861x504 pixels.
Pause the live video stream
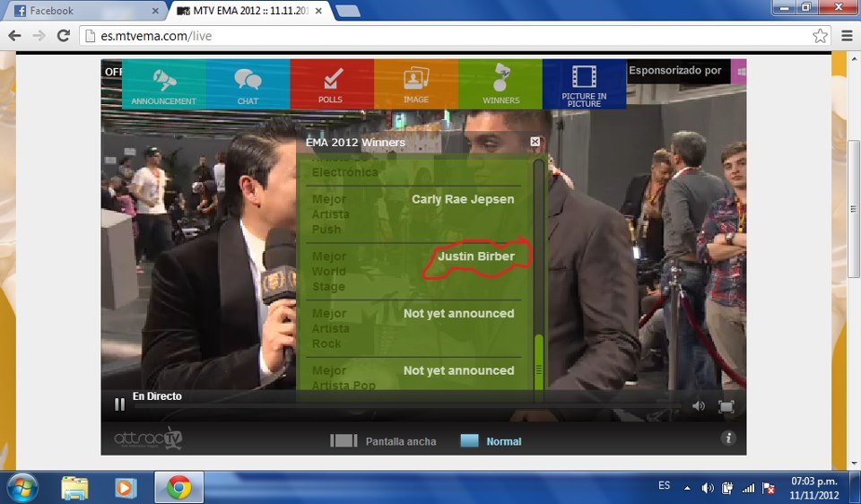[x=119, y=404]
